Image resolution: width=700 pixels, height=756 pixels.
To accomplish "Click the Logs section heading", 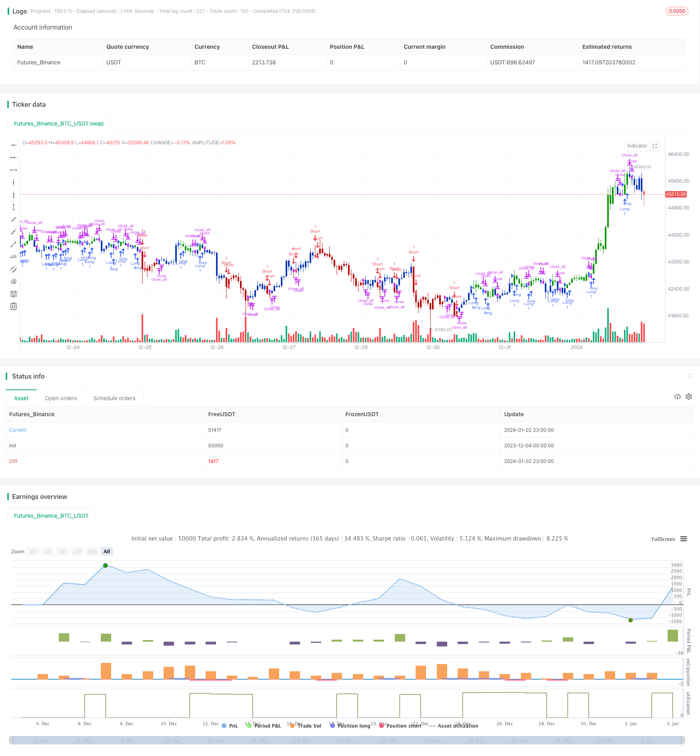I will pyautogui.click(x=20, y=11).
